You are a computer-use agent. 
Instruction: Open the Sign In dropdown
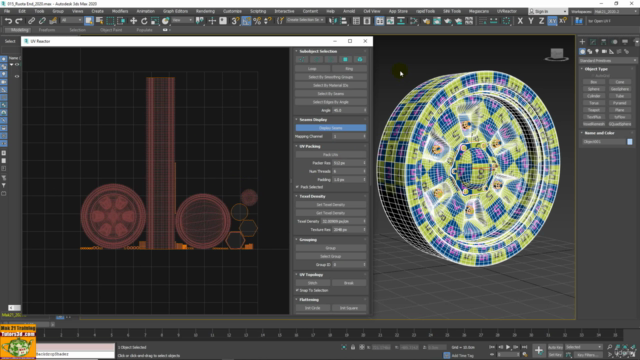547,11
